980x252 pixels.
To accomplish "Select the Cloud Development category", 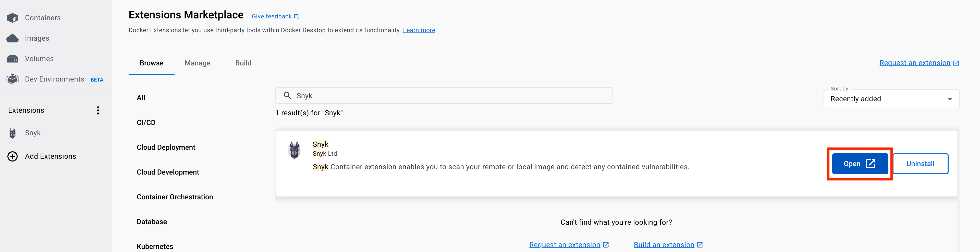I will 168,172.
